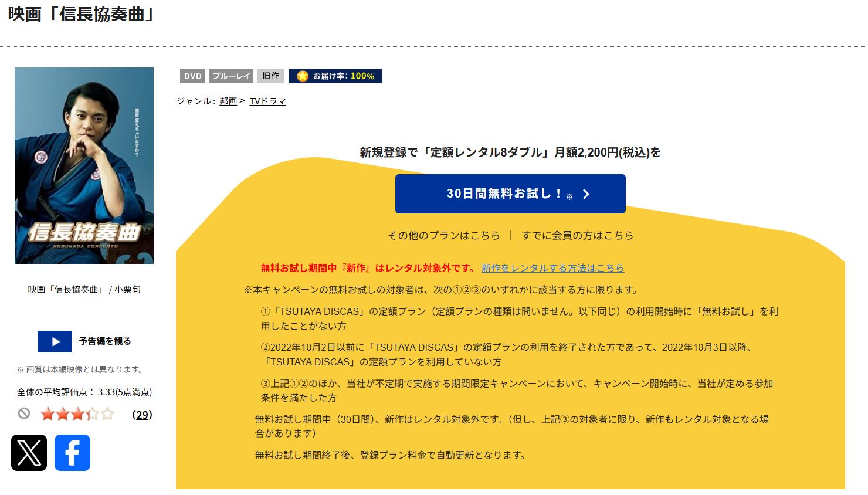Screen dimensions: 868x495
Task: Click the prohibition icon beside the star rating
Action: (25, 414)
